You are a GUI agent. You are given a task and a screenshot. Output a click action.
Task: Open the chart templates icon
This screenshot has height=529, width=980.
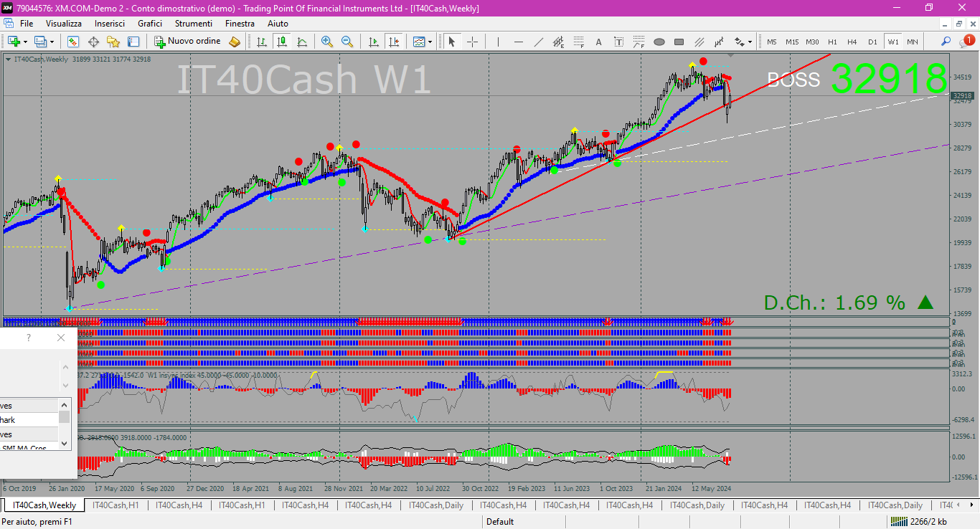(x=419, y=42)
